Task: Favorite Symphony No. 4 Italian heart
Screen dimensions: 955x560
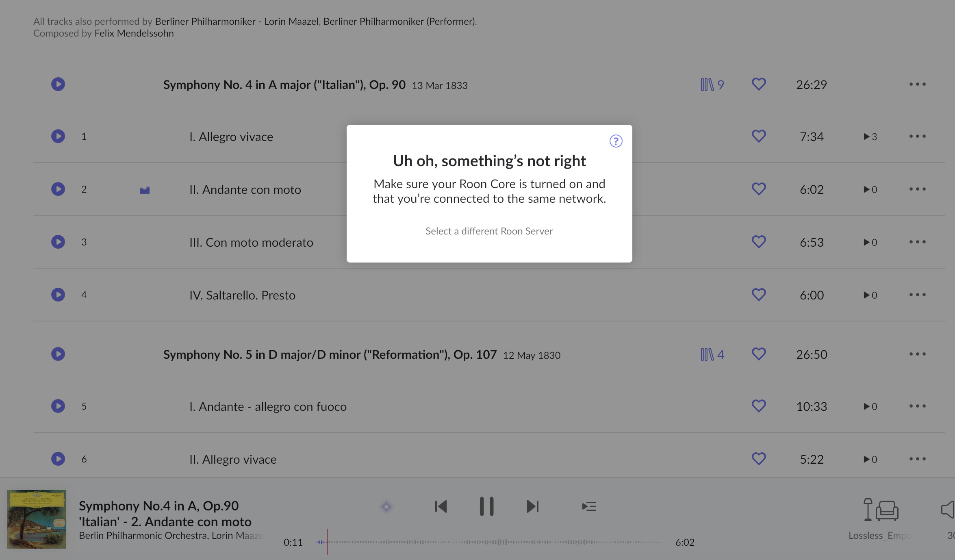Action: click(x=759, y=84)
